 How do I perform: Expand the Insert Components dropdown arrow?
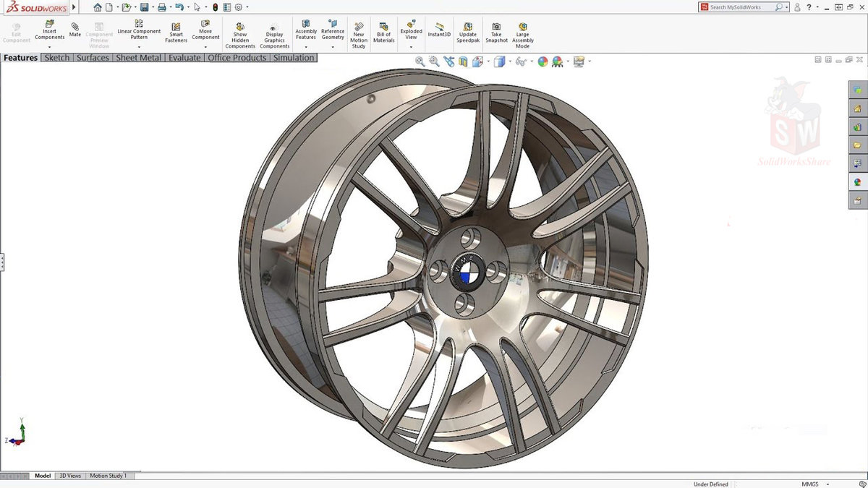click(49, 47)
